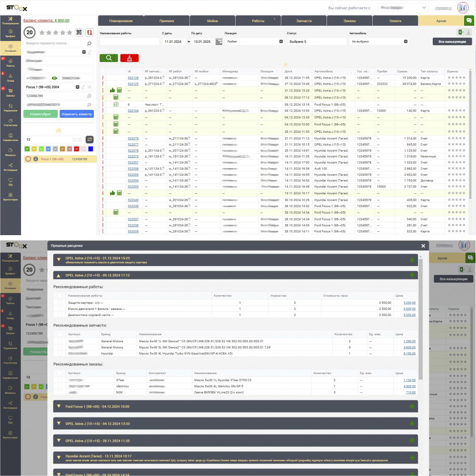Click the green magnifier search button
Screen dimensions: 476x476
(109, 58)
